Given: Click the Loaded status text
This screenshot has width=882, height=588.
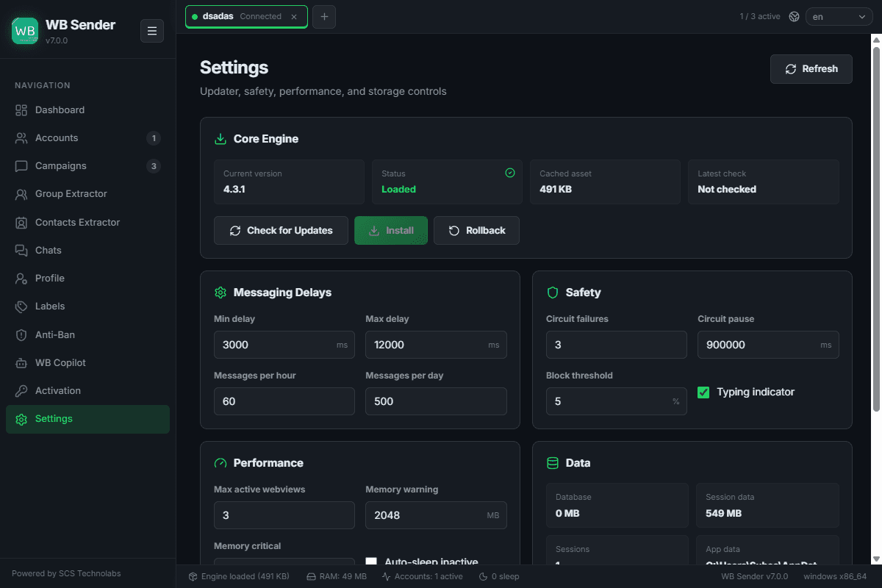Looking at the screenshot, I should coord(398,189).
